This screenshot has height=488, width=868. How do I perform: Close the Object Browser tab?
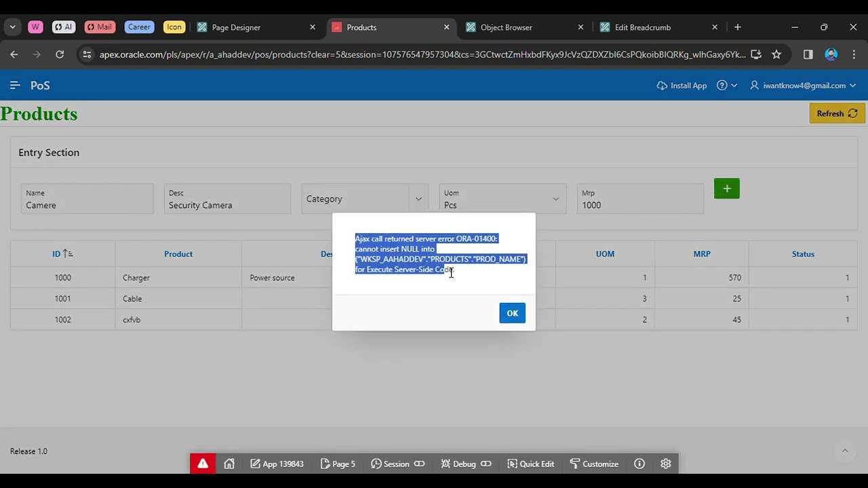click(580, 27)
